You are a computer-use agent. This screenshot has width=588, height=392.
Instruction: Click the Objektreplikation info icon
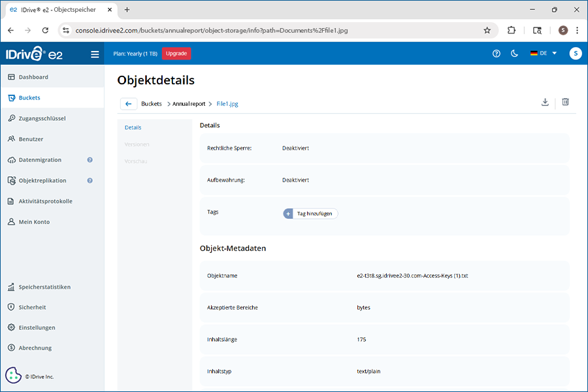[x=90, y=181]
